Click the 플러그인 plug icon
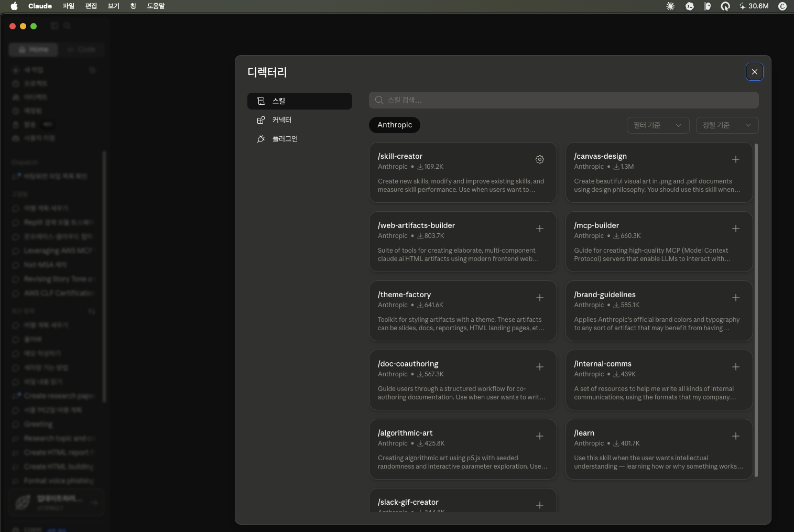 click(261, 139)
